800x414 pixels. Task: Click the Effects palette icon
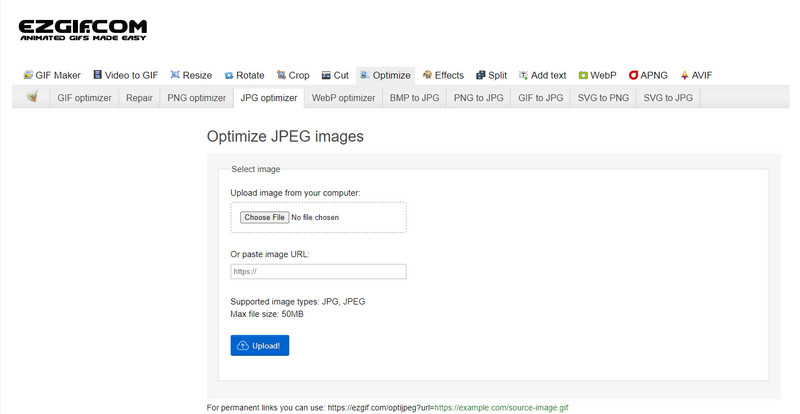pyautogui.click(x=427, y=75)
